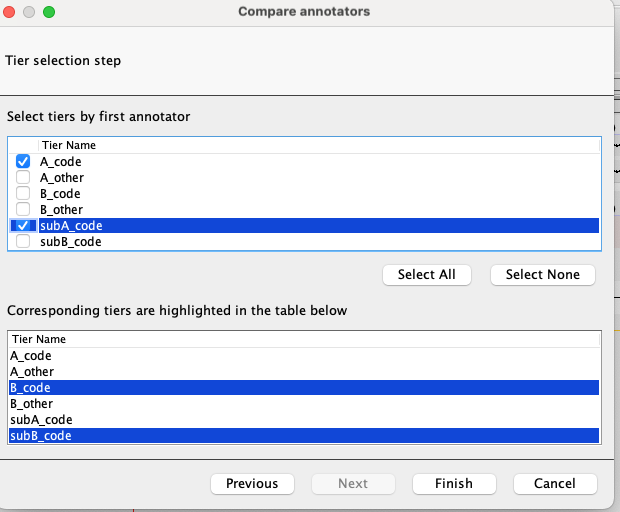The height and width of the screenshot is (512, 620).
Task: Select highlighted B_code row in lower table
Action: tap(31, 387)
